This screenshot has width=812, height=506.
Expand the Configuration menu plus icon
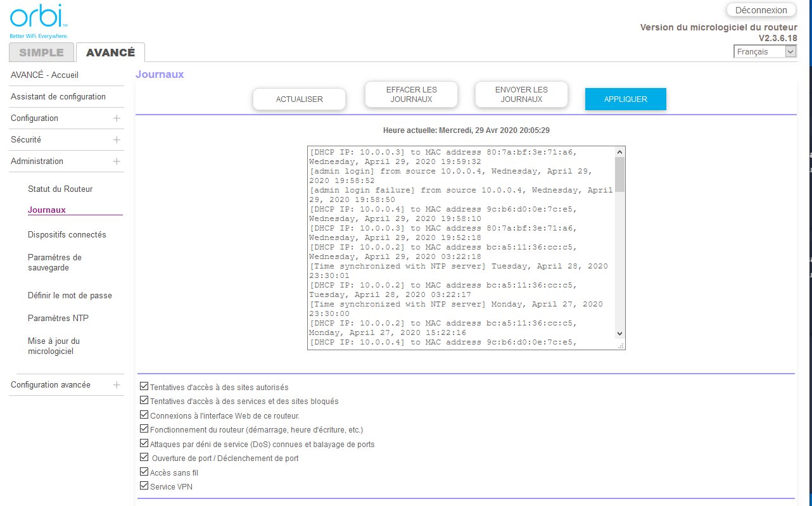coord(117,118)
